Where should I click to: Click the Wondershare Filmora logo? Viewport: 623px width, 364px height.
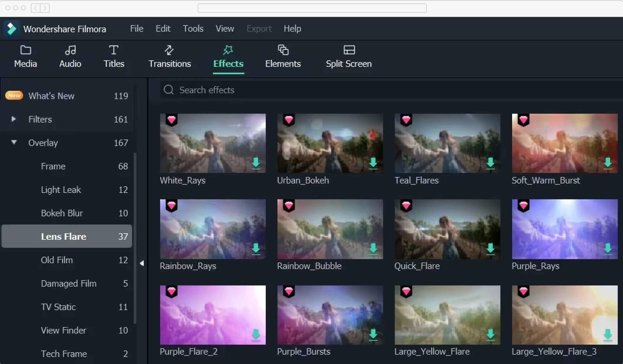pyautogui.click(x=11, y=28)
